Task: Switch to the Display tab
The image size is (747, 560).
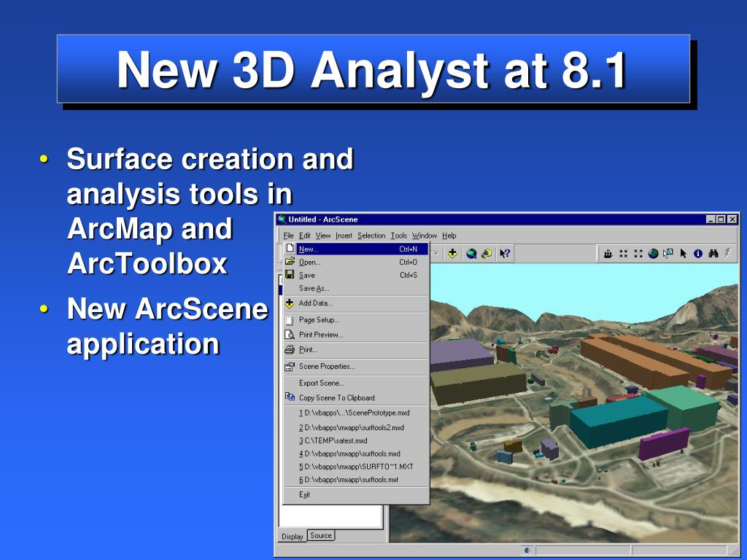Action: point(292,536)
